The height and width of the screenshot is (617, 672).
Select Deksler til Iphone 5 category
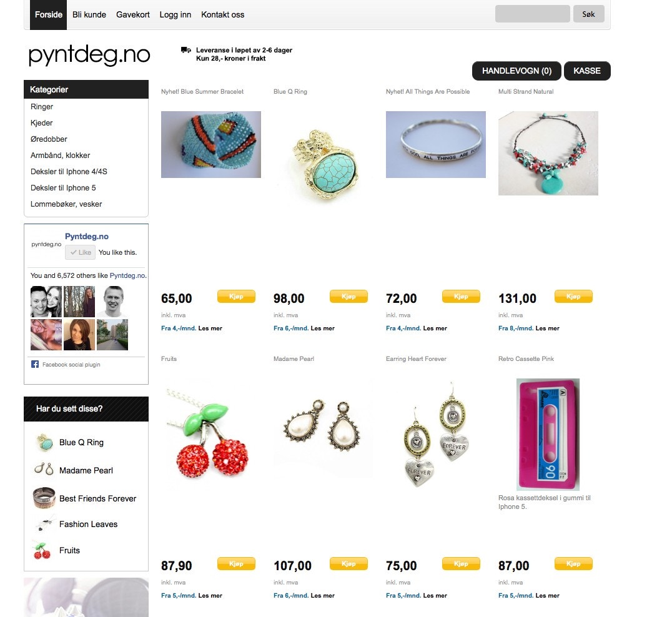63,188
